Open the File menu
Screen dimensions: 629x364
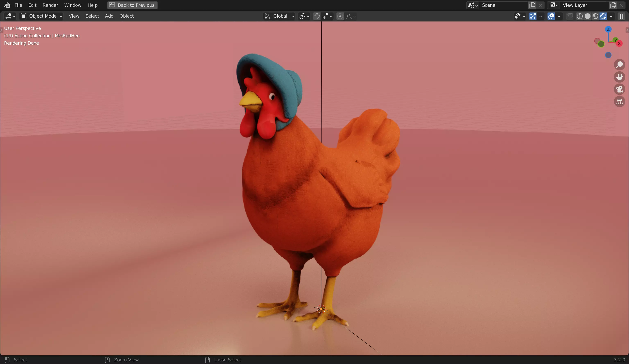pyautogui.click(x=18, y=5)
